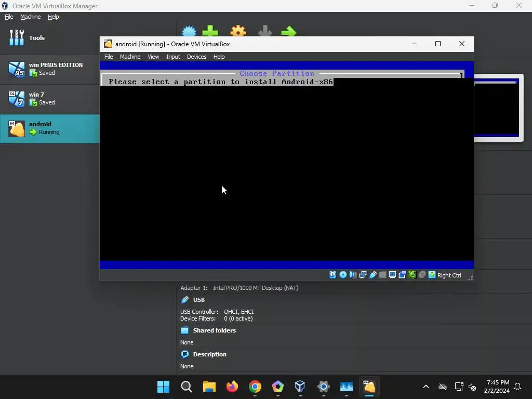The width and height of the screenshot is (532, 399).
Task: Open the Settings gear taskbar icon
Action: (323, 387)
